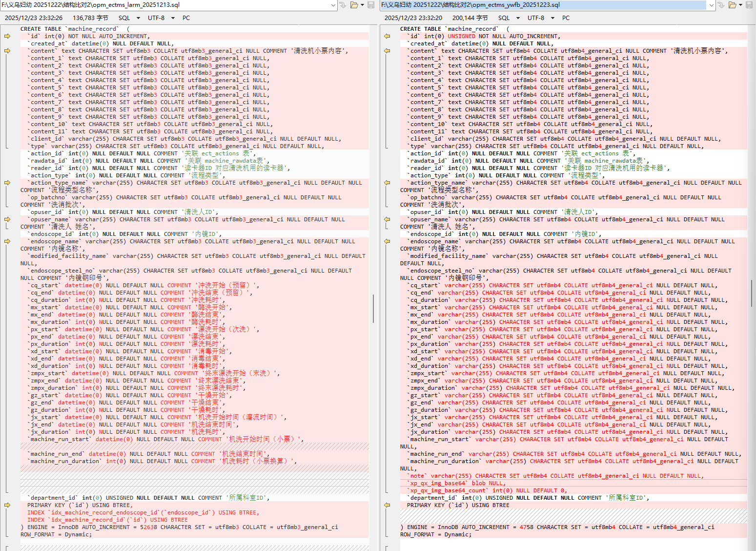Click the left pane save disk icon
This screenshot has width=756, height=551.
pos(371,5)
